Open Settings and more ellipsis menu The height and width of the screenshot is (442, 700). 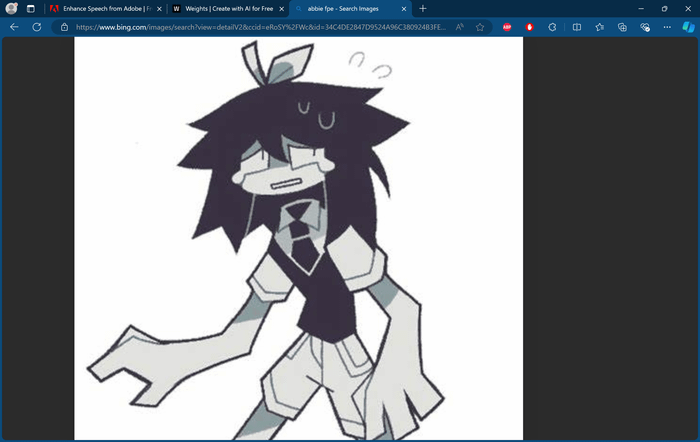pos(667,27)
